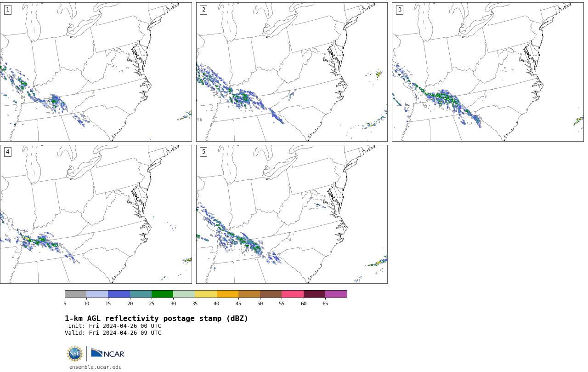Click the NSF logo icon
This screenshot has height=372, width=588.
click(75, 354)
